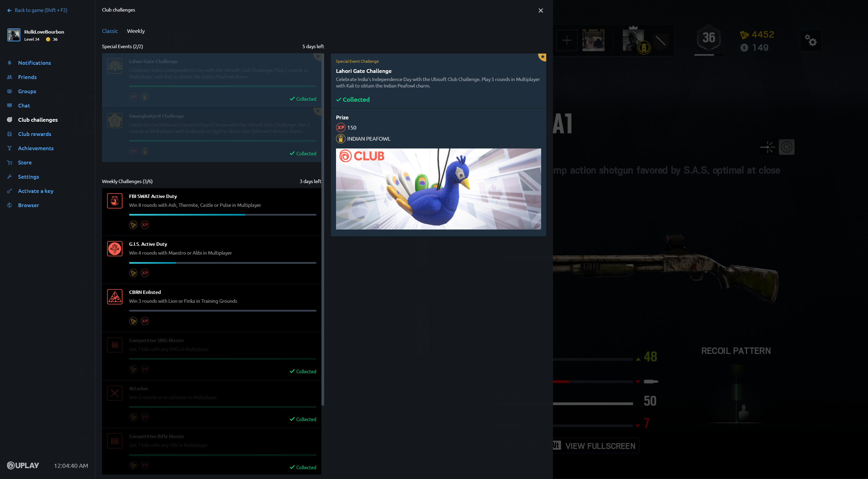Click the XP 150 prize icon
The width and height of the screenshot is (868, 479).
coord(340,127)
